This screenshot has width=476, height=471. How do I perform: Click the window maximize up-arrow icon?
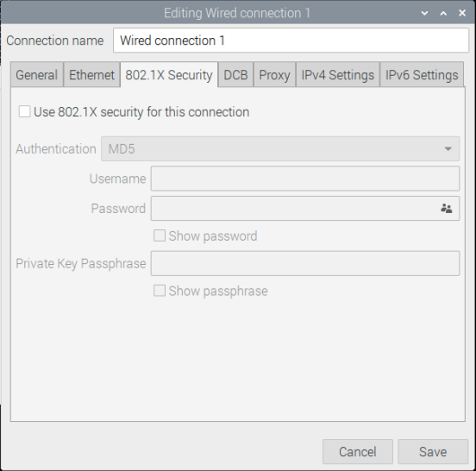(443, 13)
